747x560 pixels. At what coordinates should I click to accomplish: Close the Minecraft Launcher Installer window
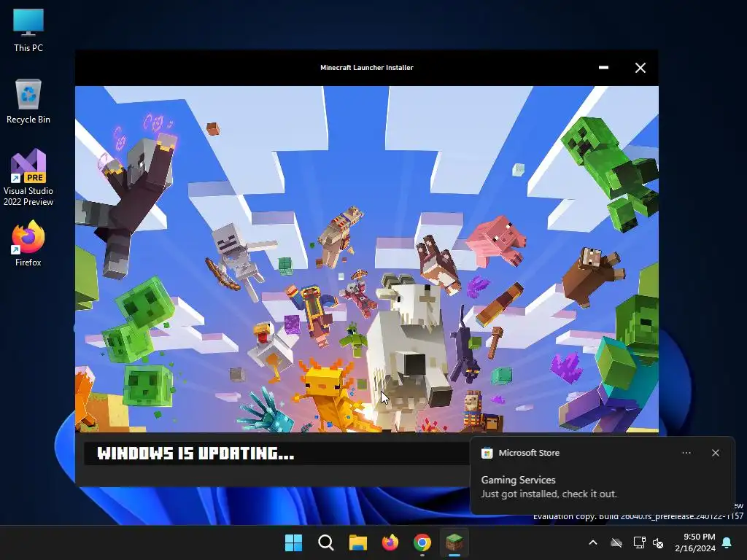[x=640, y=68]
